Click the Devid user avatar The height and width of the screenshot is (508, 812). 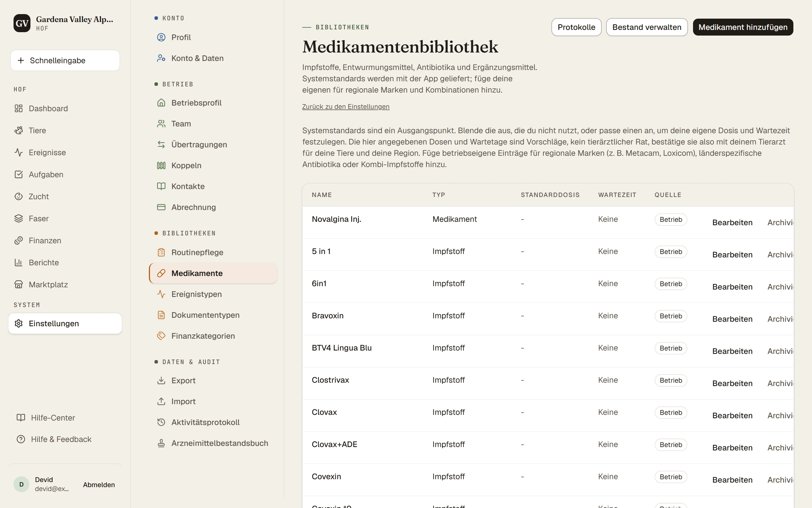[21, 484]
